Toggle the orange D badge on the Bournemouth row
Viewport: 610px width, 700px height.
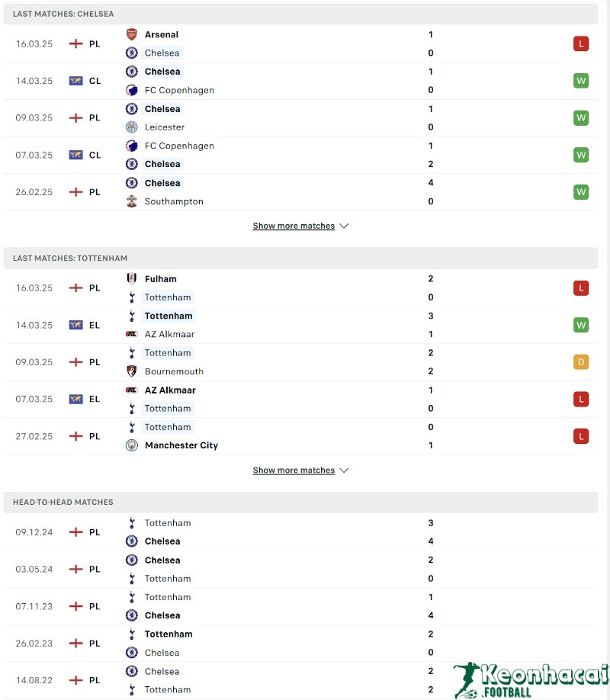pyautogui.click(x=581, y=361)
